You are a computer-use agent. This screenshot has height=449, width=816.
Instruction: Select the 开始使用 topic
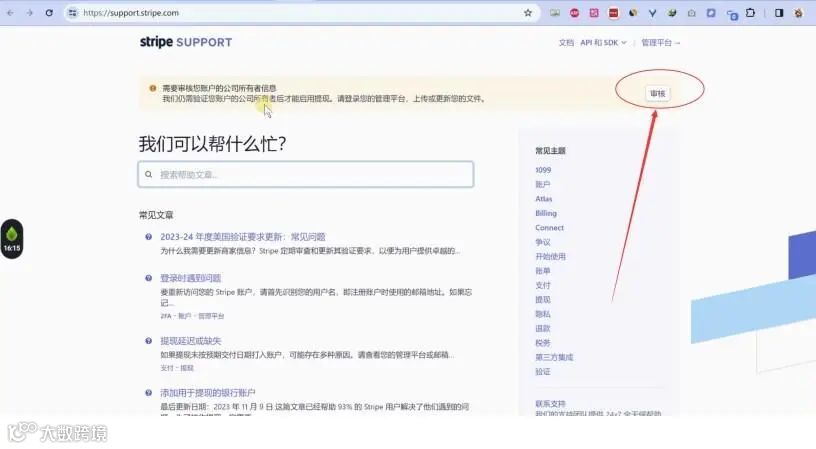click(x=550, y=256)
